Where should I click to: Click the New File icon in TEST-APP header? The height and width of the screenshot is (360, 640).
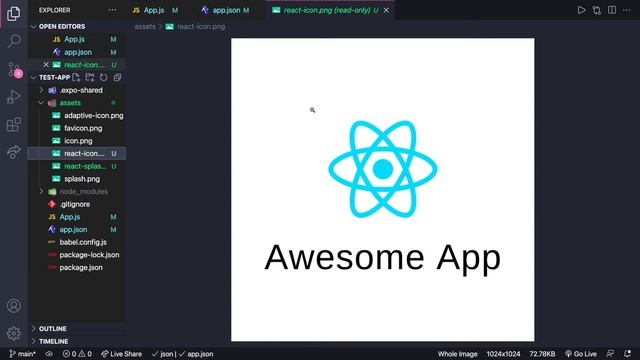point(76,77)
